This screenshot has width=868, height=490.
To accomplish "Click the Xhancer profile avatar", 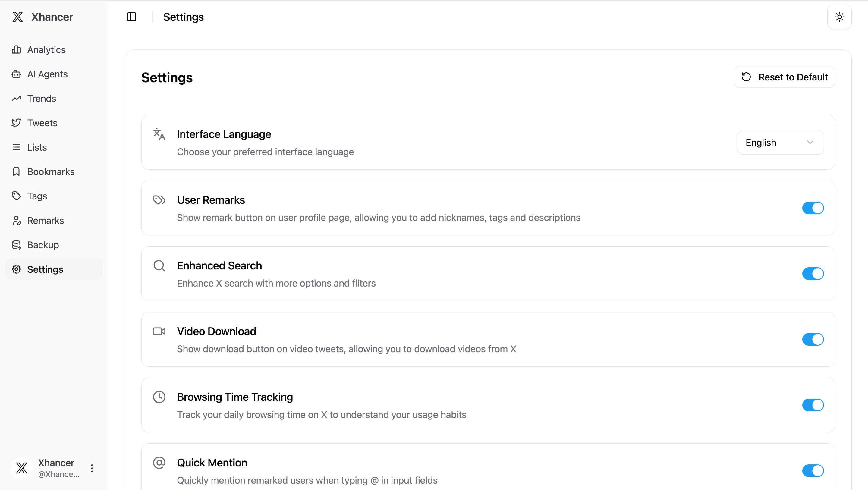I will 22,468.
